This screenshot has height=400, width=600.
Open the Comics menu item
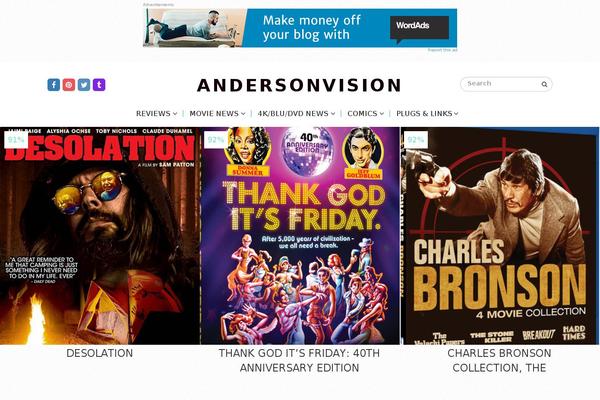click(x=365, y=114)
